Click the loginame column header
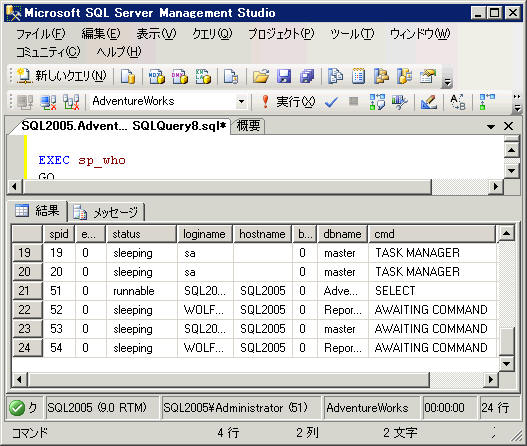The height and width of the screenshot is (446, 527). pos(205,234)
